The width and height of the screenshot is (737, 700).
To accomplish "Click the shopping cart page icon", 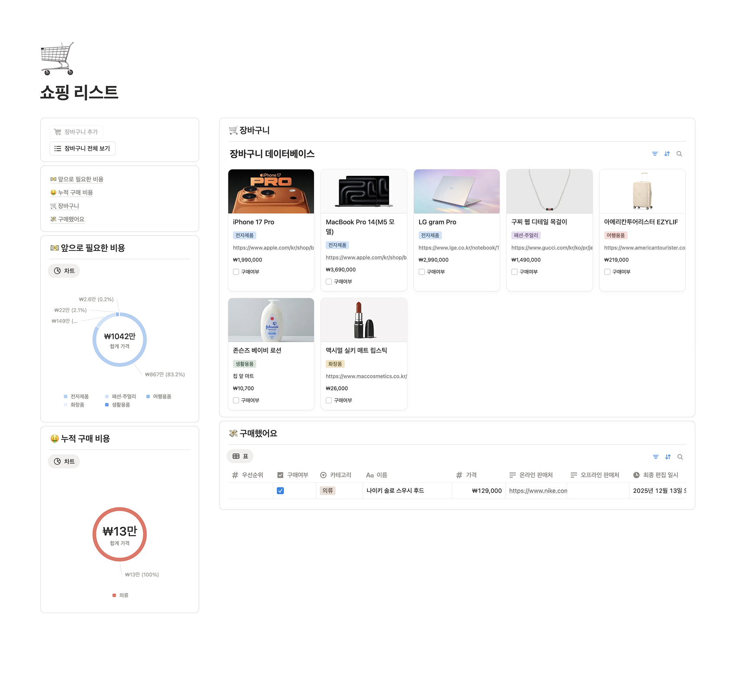I will (x=57, y=59).
